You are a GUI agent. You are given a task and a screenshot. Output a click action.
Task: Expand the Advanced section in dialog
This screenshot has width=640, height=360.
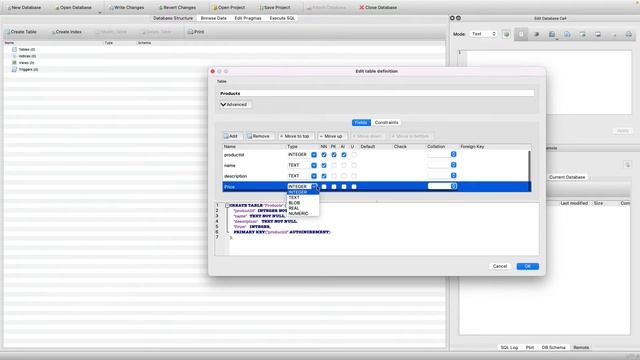coord(235,104)
